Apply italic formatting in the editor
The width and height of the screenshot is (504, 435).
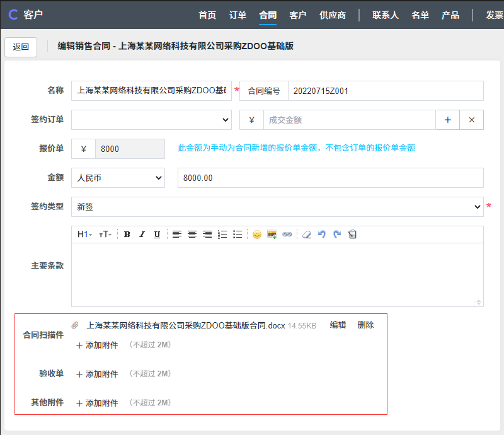[142, 235]
